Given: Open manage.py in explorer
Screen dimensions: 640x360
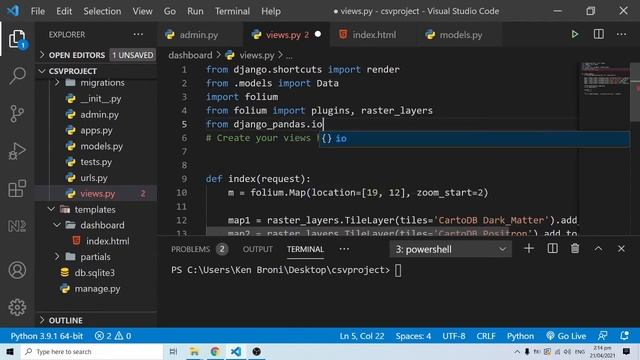Looking at the screenshot, I should pyautogui.click(x=97, y=289).
